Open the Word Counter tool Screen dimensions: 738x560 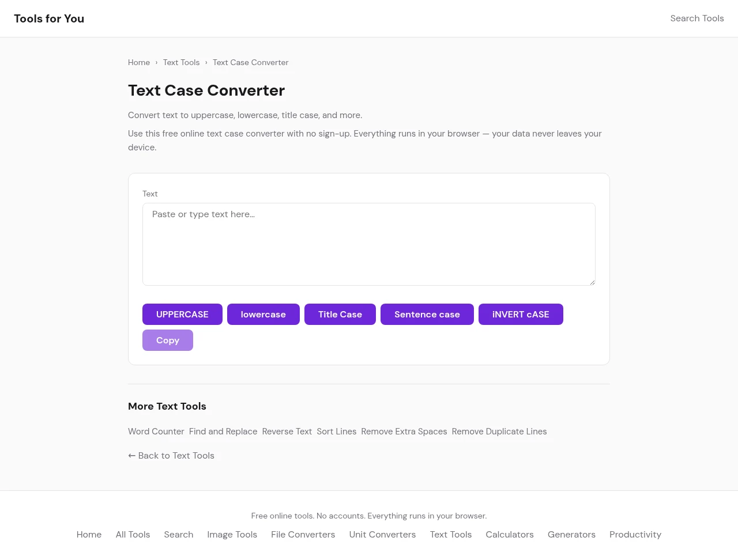click(x=156, y=432)
